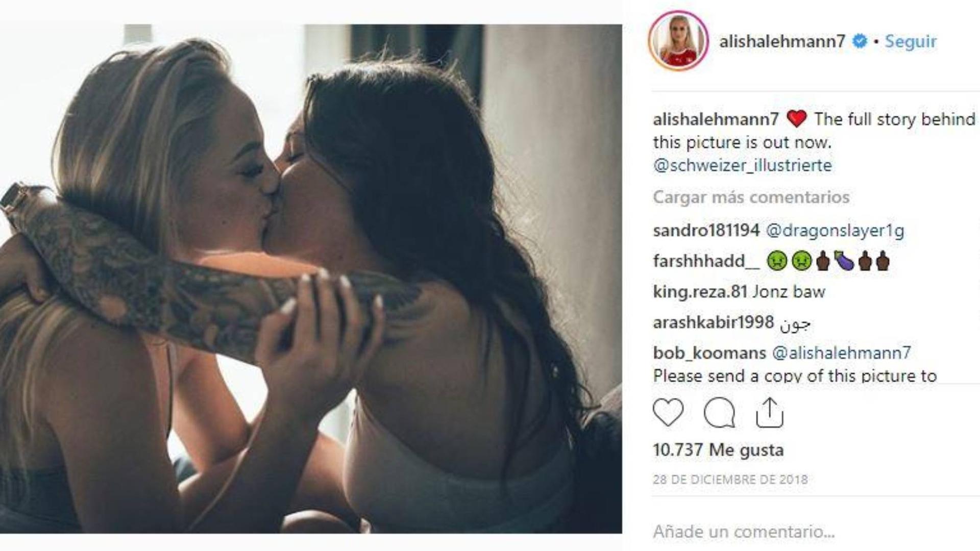Click alishalehmann7 username in the caption
Screen dimensions: 980x551
(716, 119)
